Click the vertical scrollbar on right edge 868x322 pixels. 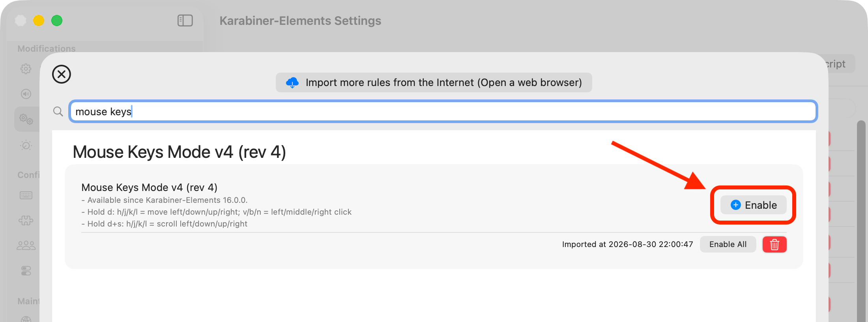tap(861, 221)
